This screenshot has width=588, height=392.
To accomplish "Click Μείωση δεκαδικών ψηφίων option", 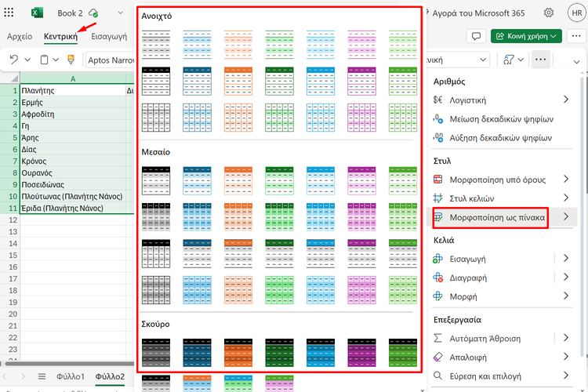I will click(x=501, y=119).
